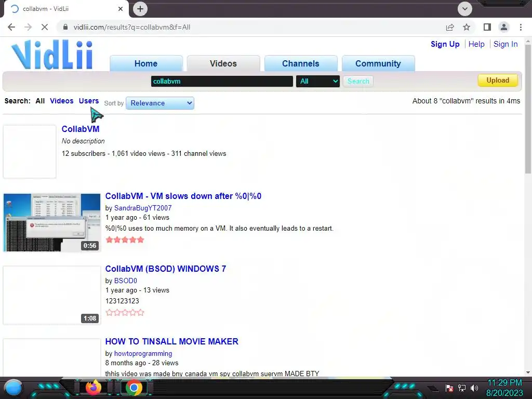The width and height of the screenshot is (532, 399).
Task: Expand the All search category dropdown
Action: 317,82
